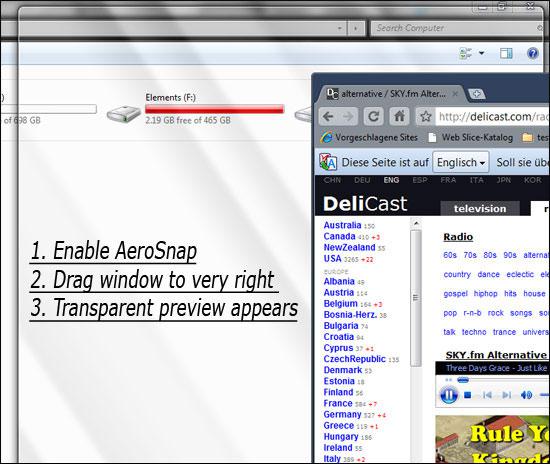Screen dimensions: 550x464
Task: Open the dance radio genre
Action: pyautogui.click(x=489, y=274)
